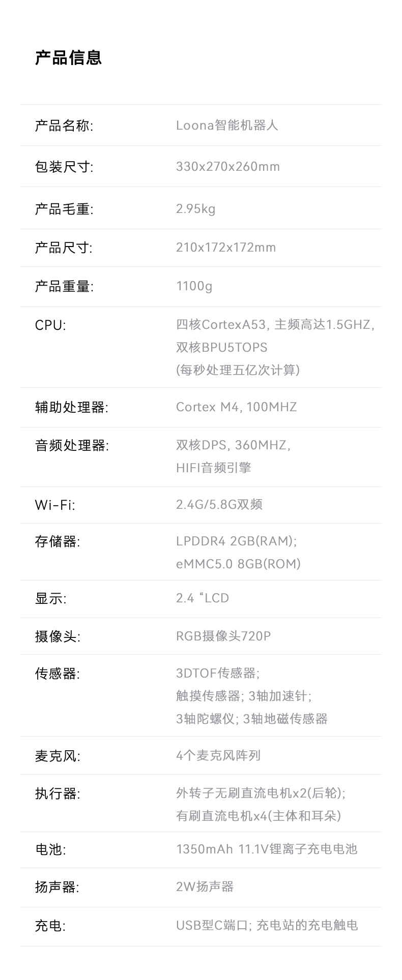Select the 1100g product weight value
This screenshot has width=402, height=980.
point(194,286)
